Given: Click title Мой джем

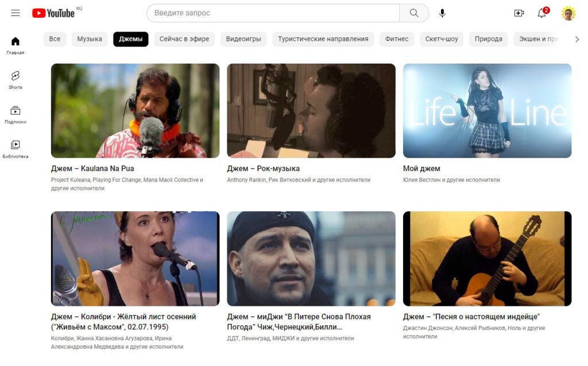Looking at the screenshot, I should tap(421, 169).
